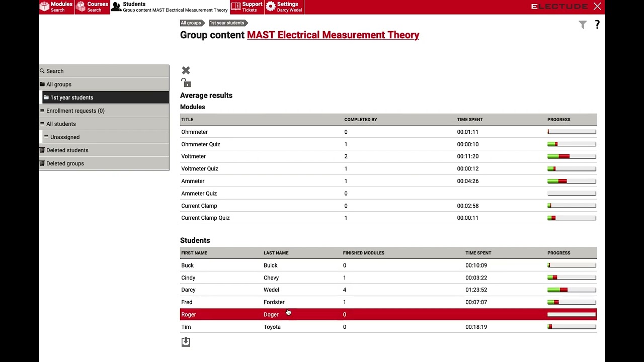Open the Current Clamp module row
The width and height of the screenshot is (644, 362).
[x=388, y=206]
